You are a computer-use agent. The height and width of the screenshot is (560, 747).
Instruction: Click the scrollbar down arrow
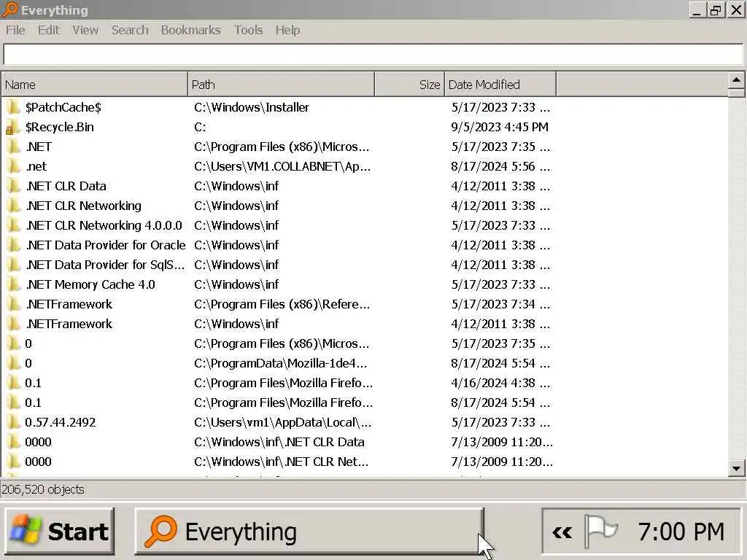coord(736,469)
